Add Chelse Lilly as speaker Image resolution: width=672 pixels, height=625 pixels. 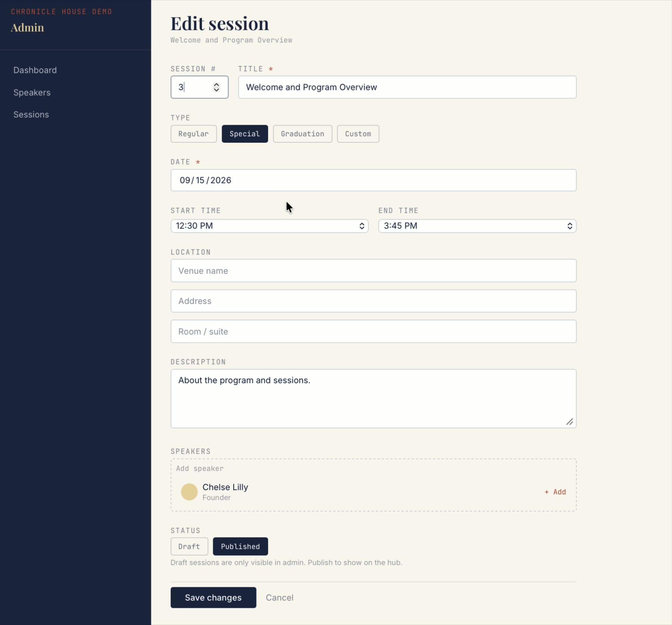[555, 492]
